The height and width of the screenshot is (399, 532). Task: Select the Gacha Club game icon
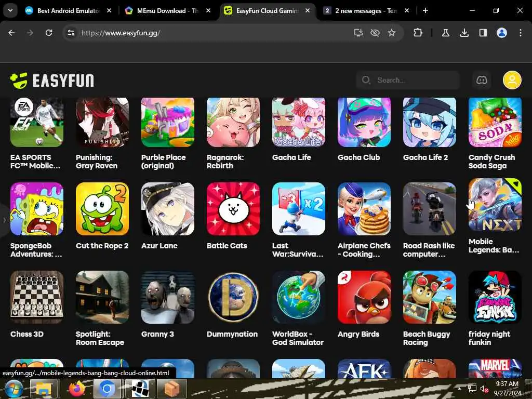364,122
